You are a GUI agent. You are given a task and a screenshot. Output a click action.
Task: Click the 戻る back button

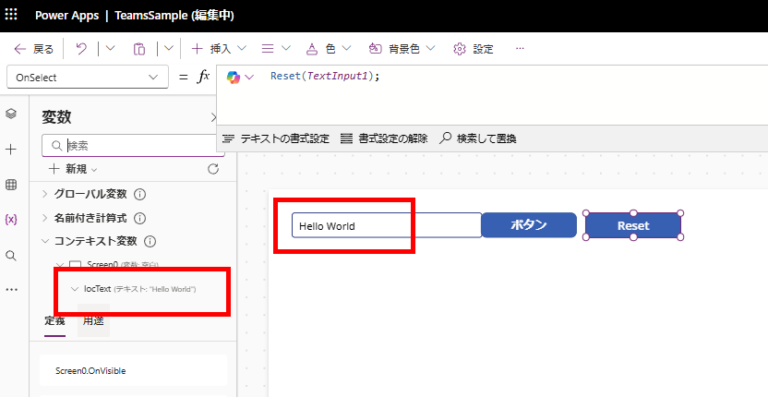(33, 48)
